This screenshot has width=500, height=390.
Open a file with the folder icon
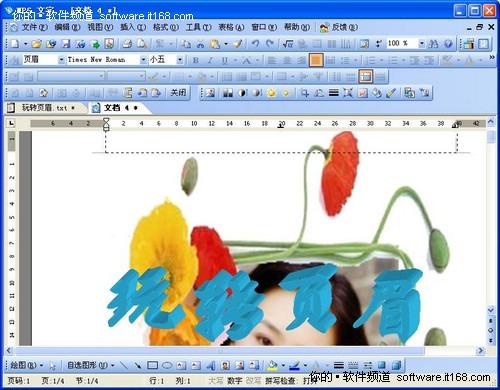[x=36, y=44]
